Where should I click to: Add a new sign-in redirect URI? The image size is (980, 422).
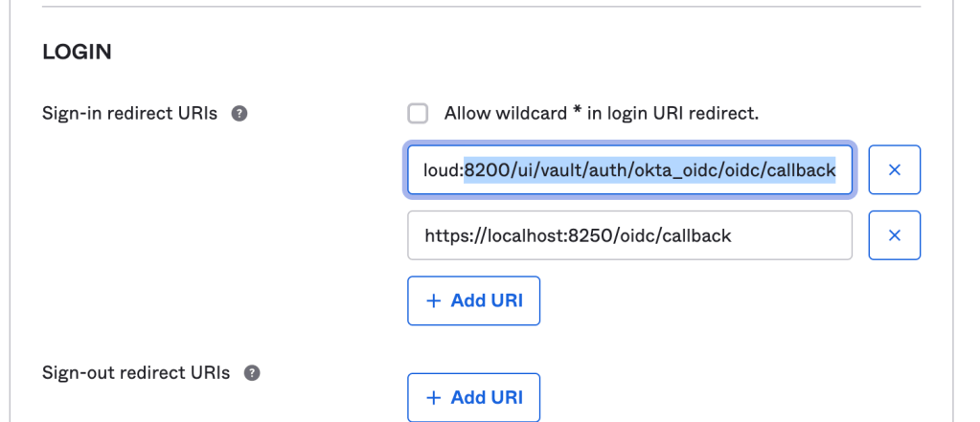473,300
